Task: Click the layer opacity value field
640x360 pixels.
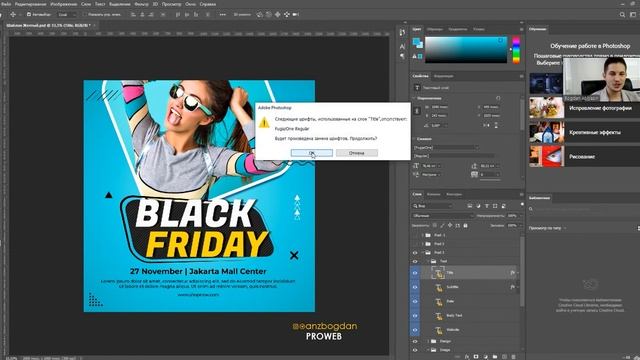Action: (513, 216)
